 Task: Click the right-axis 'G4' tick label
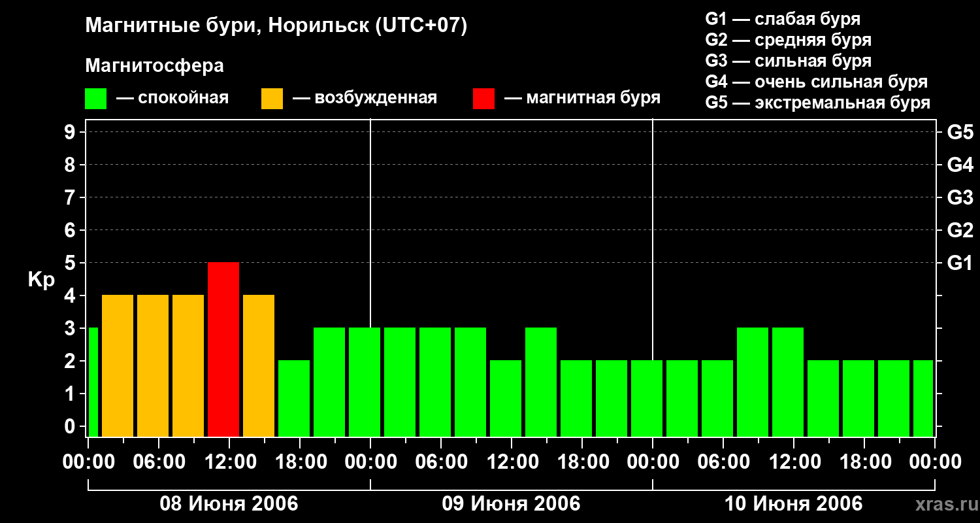click(960, 165)
